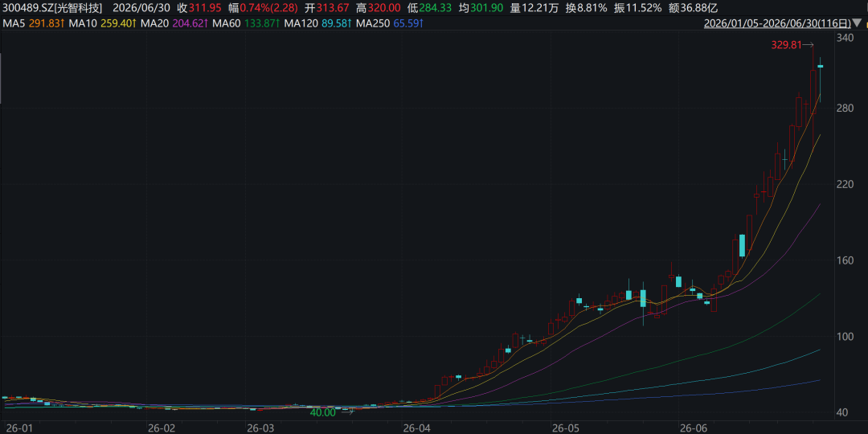
Task: Select the 100 price axis label
Action: [x=844, y=336]
